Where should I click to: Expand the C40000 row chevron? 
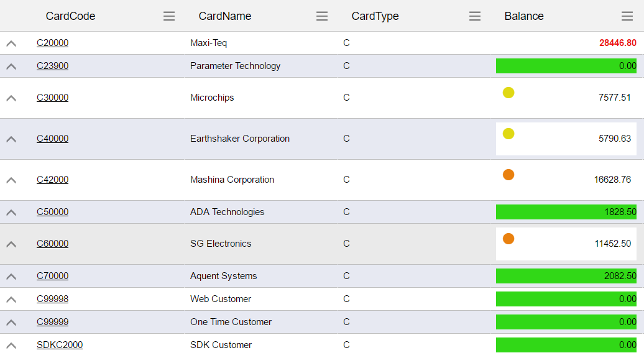(11, 139)
